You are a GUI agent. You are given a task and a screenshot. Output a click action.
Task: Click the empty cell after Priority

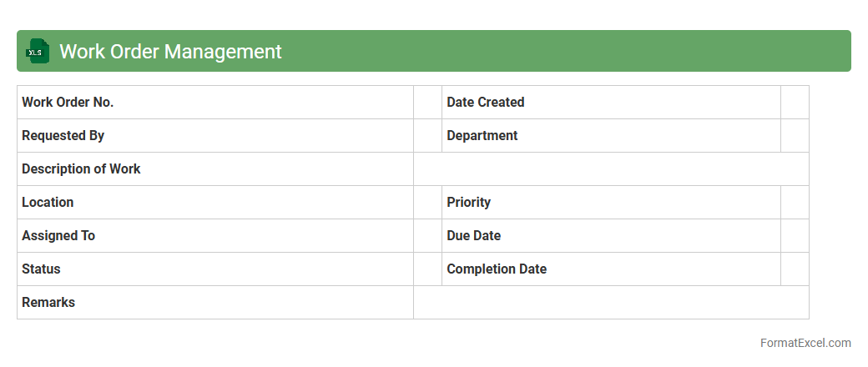795,202
